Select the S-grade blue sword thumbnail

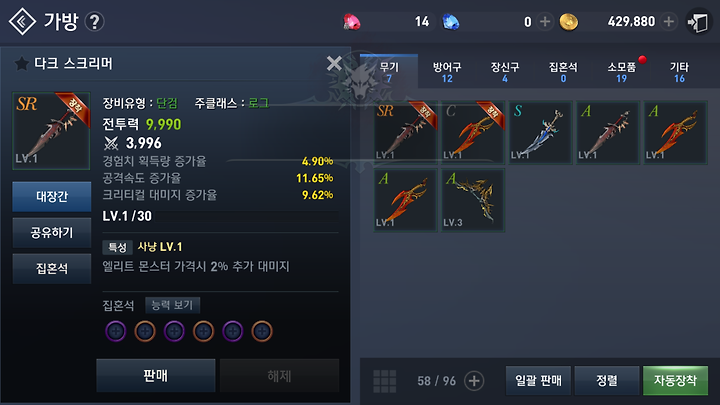click(x=540, y=133)
